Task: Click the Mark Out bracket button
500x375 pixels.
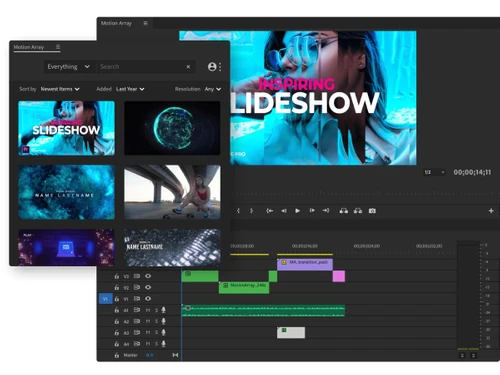Action: click(252, 211)
